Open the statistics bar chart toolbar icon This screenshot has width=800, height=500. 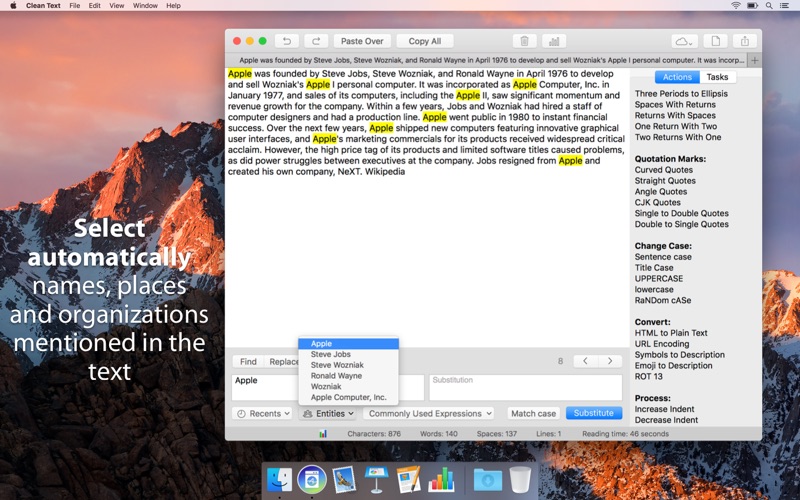[x=554, y=41]
